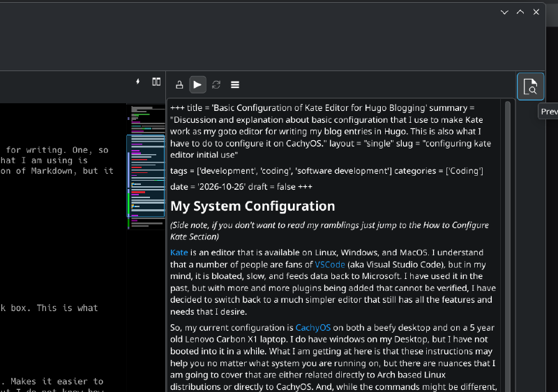
Task: Click the My System Configuration heading
Action: click(252, 206)
